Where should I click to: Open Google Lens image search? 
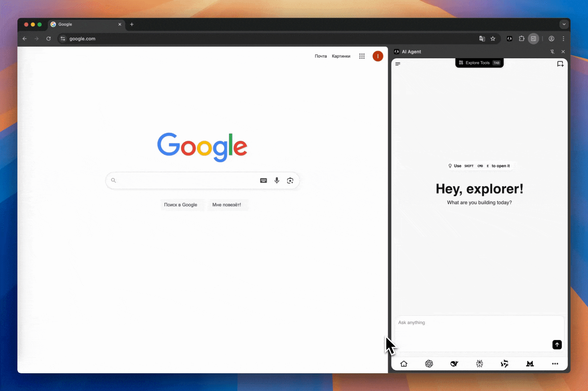[x=290, y=180]
